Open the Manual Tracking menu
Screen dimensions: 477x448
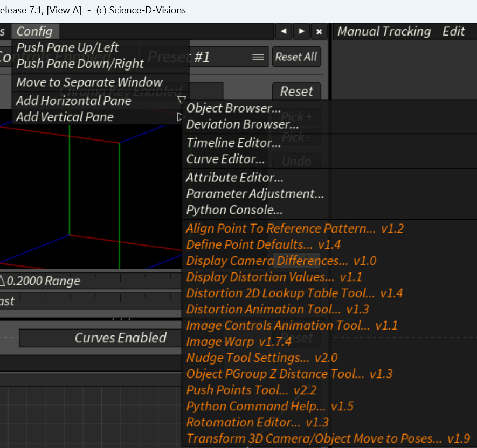point(384,31)
